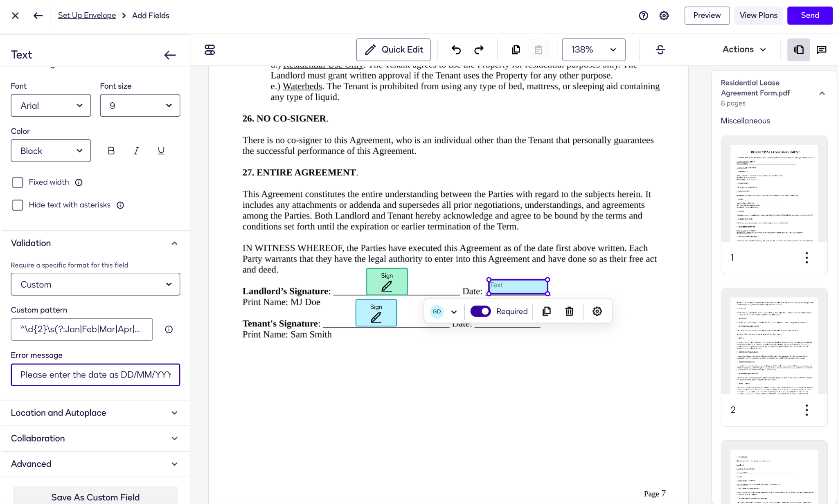
Task: Open the Font size dropdown showing 9
Action: pos(140,106)
